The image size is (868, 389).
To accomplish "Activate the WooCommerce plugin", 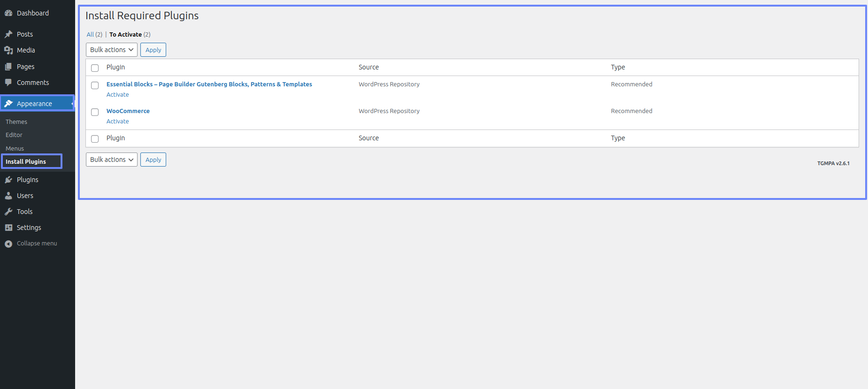I will (x=118, y=122).
